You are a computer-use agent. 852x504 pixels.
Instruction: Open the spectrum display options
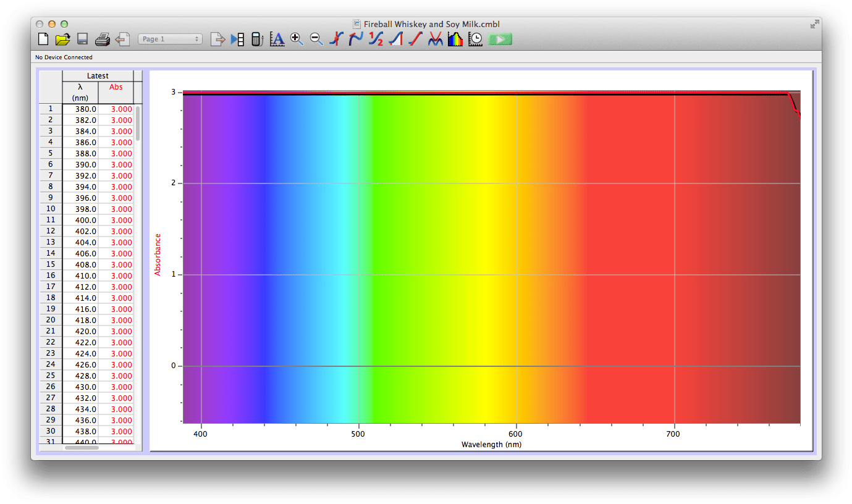(x=455, y=38)
